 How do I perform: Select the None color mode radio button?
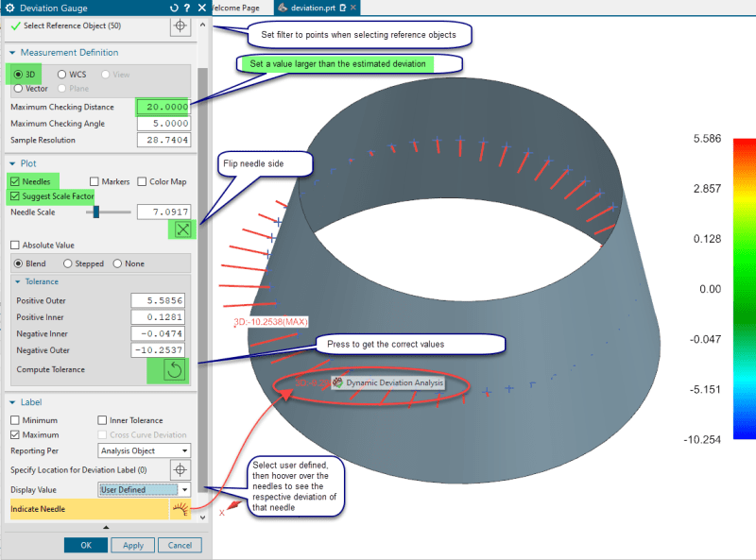tap(117, 263)
